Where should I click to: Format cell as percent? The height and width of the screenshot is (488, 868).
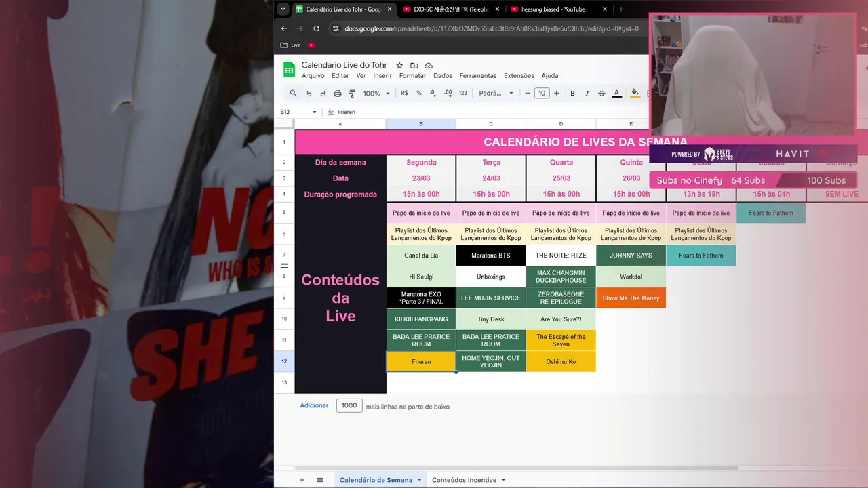(419, 94)
